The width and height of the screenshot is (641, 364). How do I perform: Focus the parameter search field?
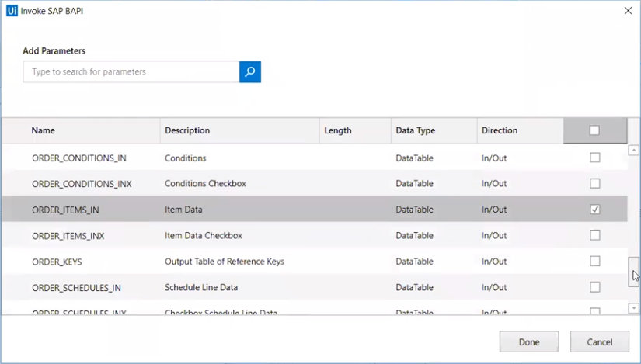pyautogui.click(x=131, y=72)
